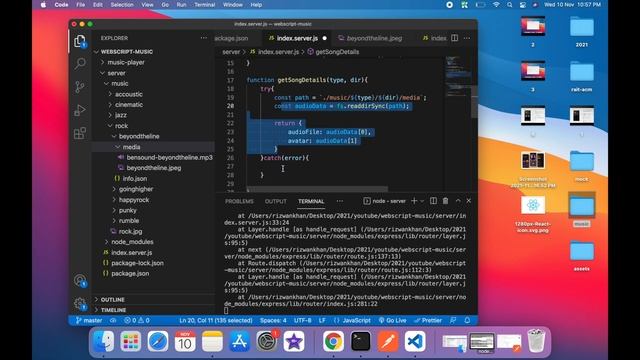Open the launch profile dropdown beside plus
This screenshot has width=640, height=360.
point(422,201)
